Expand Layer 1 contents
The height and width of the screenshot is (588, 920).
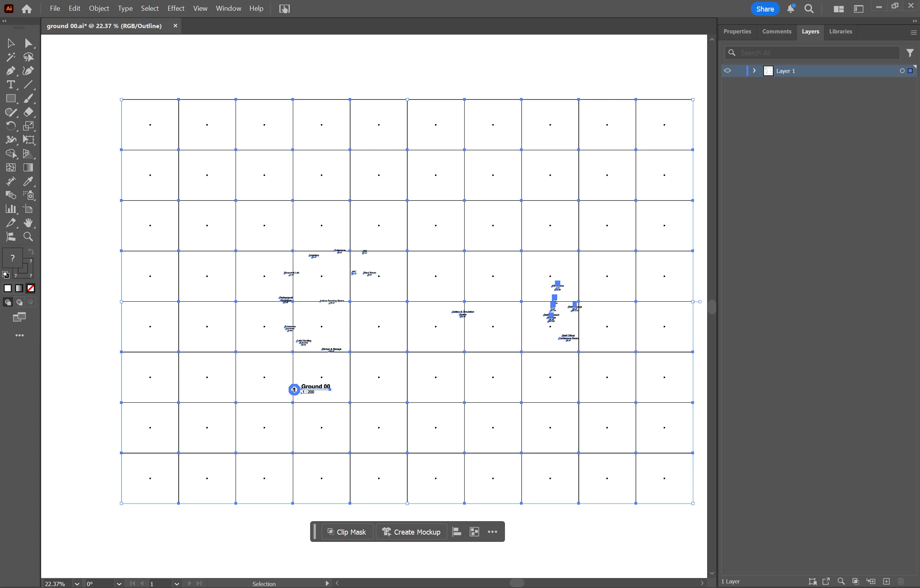coord(754,71)
